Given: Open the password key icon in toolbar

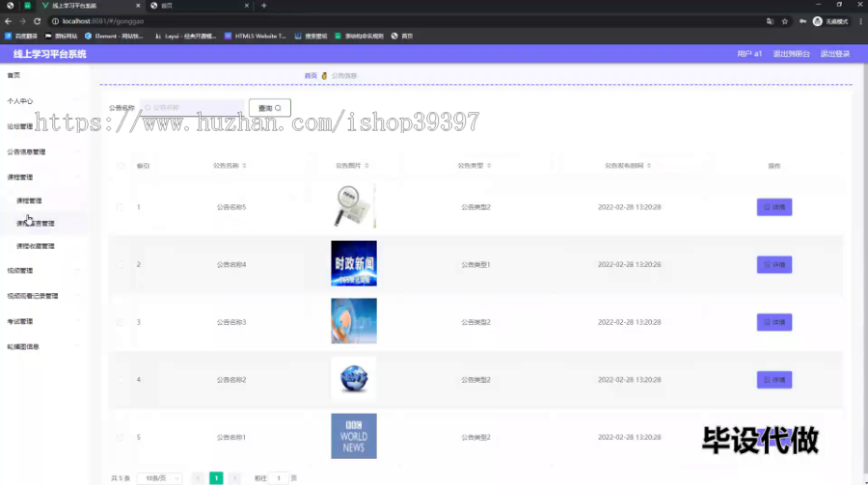Looking at the screenshot, I should tap(802, 21).
